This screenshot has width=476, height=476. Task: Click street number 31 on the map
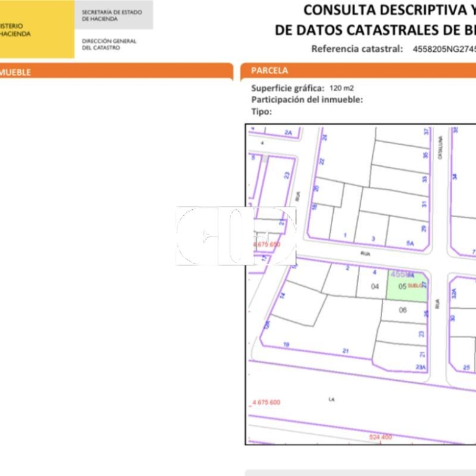(424, 204)
